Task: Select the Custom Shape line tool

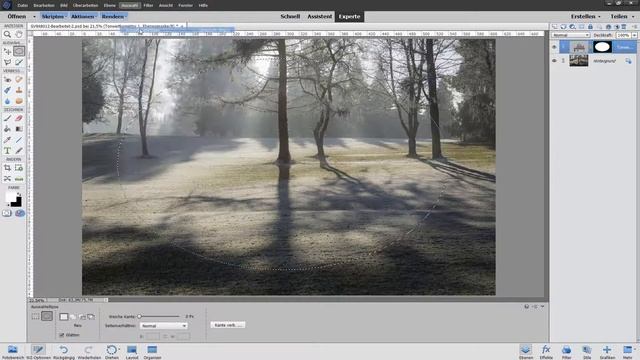Action: click(19, 140)
